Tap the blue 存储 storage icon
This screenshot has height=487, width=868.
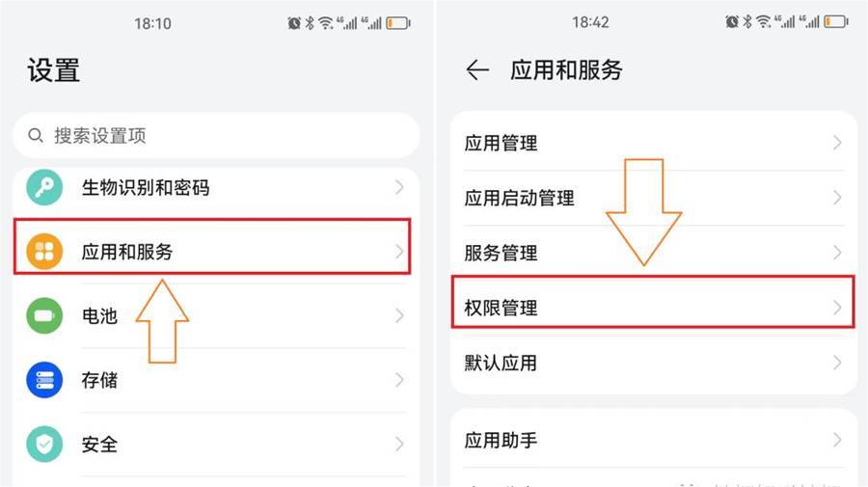pos(44,380)
